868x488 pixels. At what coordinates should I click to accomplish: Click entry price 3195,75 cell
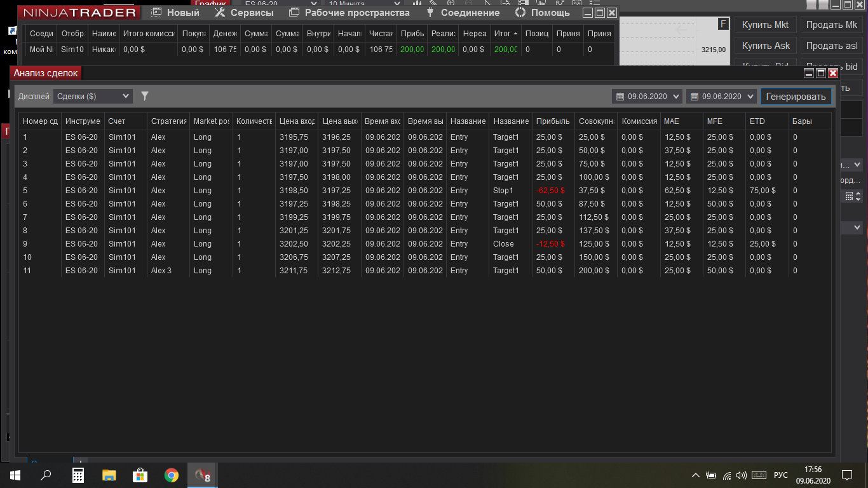pyautogui.click(x=297, y=137)
